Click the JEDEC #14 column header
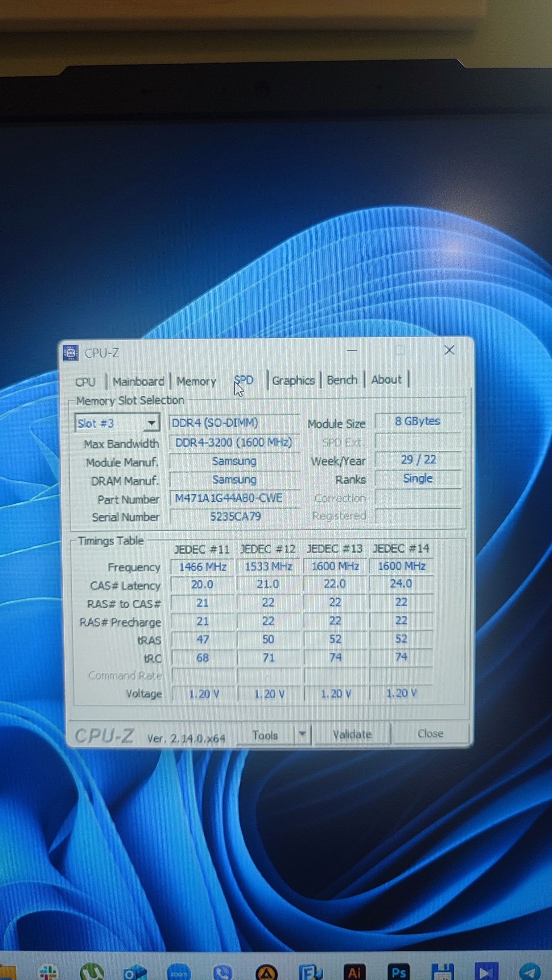The width and height of the screenshot is (552, 980). tap(401, 548)
